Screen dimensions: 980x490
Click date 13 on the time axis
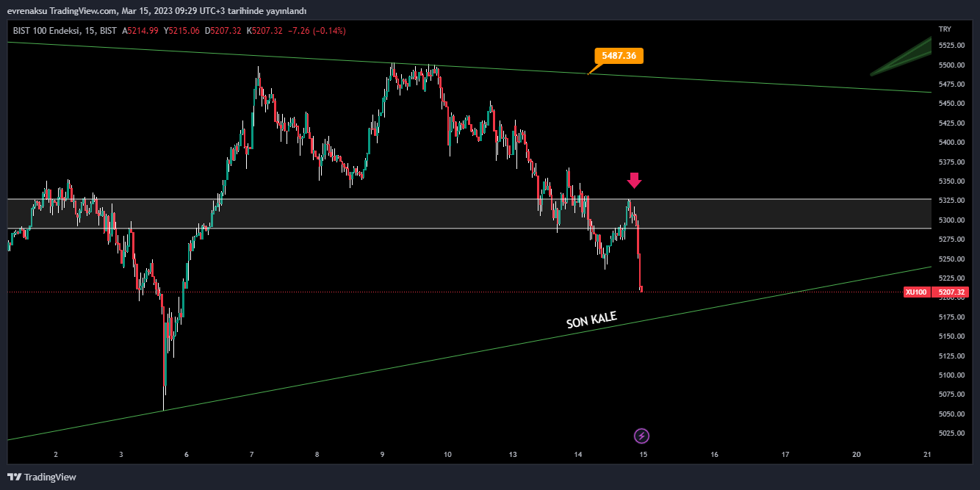pos(513,455)
